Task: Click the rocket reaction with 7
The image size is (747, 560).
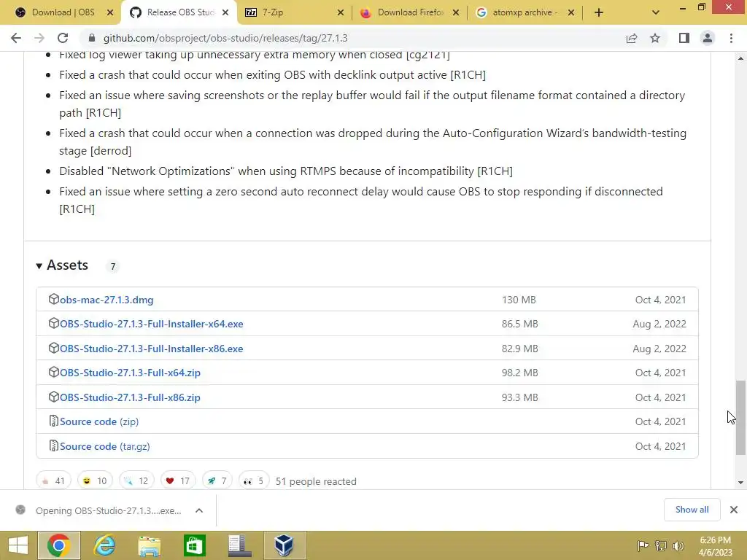Action: click(217, 481)
